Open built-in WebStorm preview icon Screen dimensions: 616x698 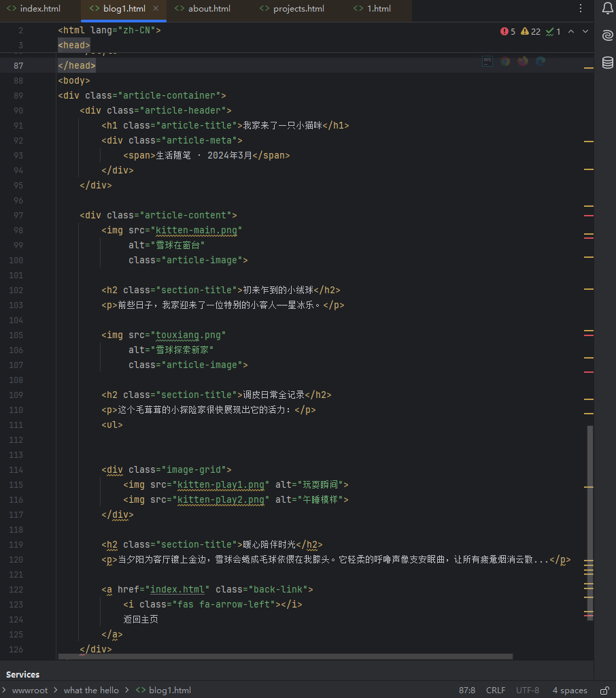[487, 61]
